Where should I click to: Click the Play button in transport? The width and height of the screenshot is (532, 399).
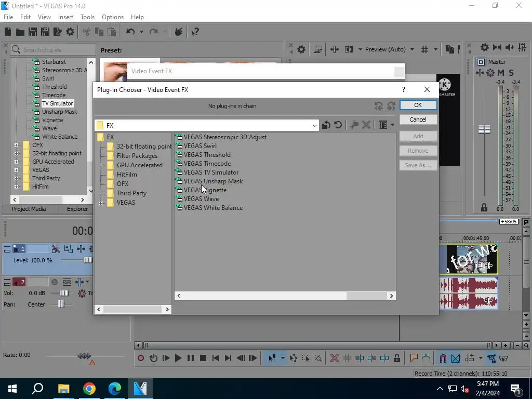click(x=178, y=358)
